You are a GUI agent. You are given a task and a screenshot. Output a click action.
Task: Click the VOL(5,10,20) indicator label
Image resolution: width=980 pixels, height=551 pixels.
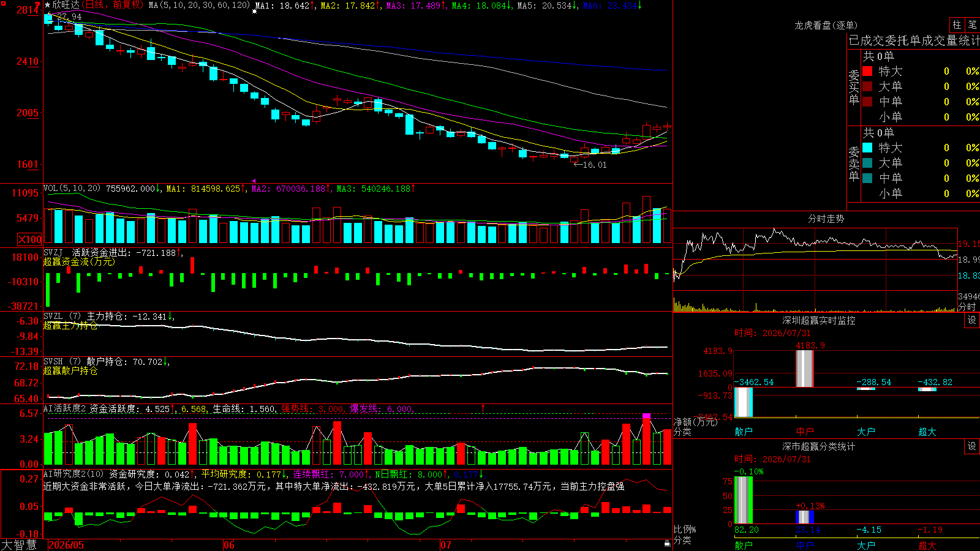[72, 188]
